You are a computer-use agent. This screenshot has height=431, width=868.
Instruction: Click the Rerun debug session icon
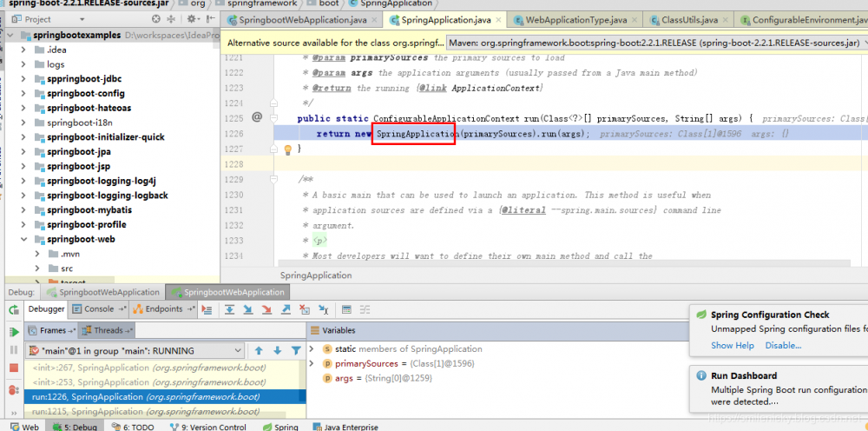coord(14,309)
